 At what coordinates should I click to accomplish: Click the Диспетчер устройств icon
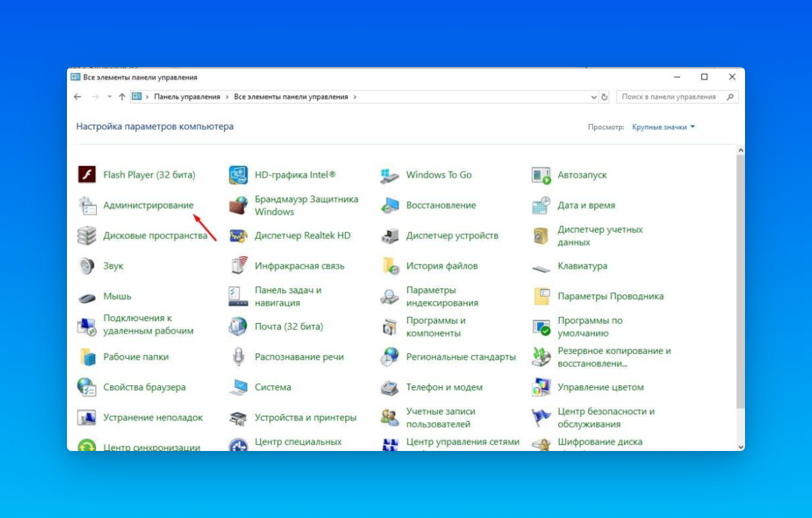pos(390,236)
